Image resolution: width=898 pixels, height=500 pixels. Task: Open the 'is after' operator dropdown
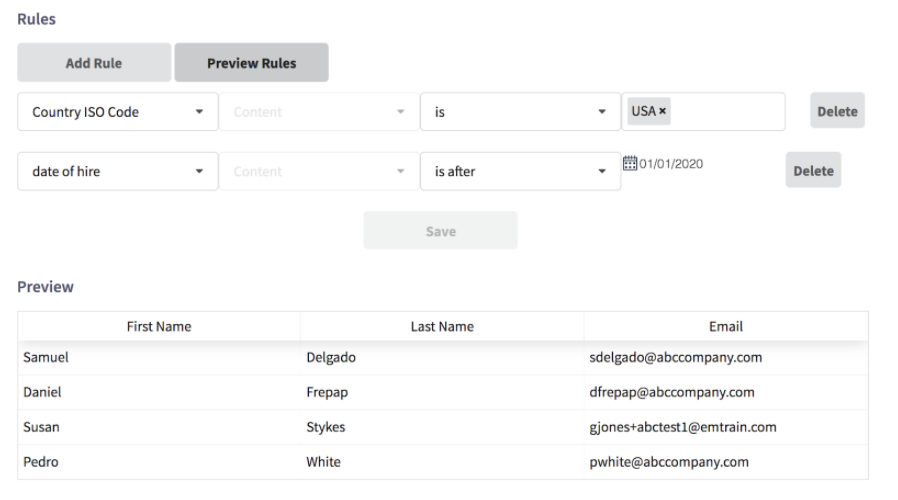click(520, 171)
